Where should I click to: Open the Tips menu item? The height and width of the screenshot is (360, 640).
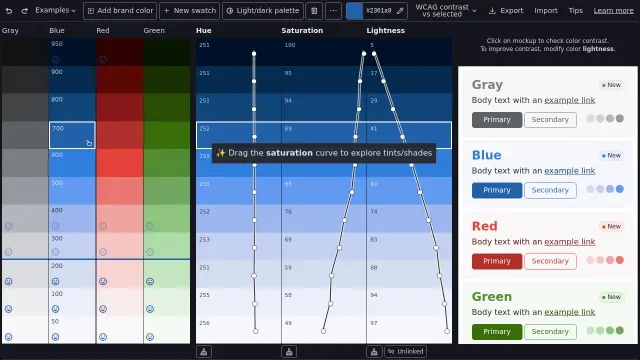576,11
